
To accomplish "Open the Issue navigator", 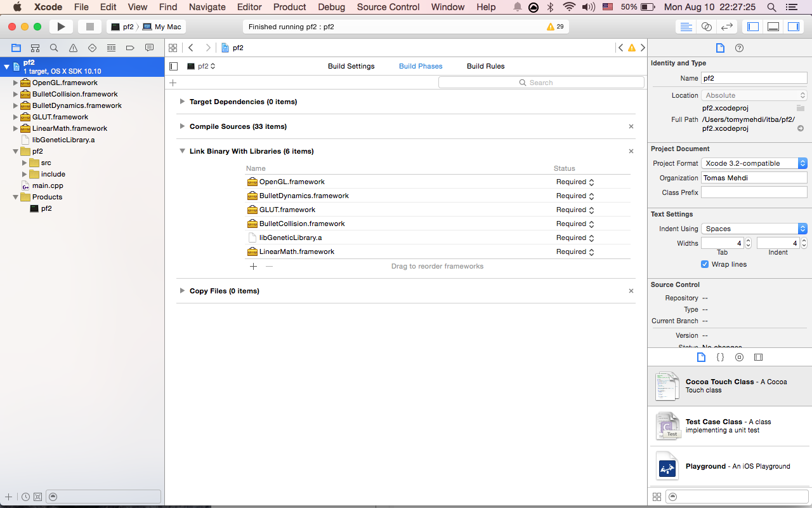I will [x=73, y=48].
